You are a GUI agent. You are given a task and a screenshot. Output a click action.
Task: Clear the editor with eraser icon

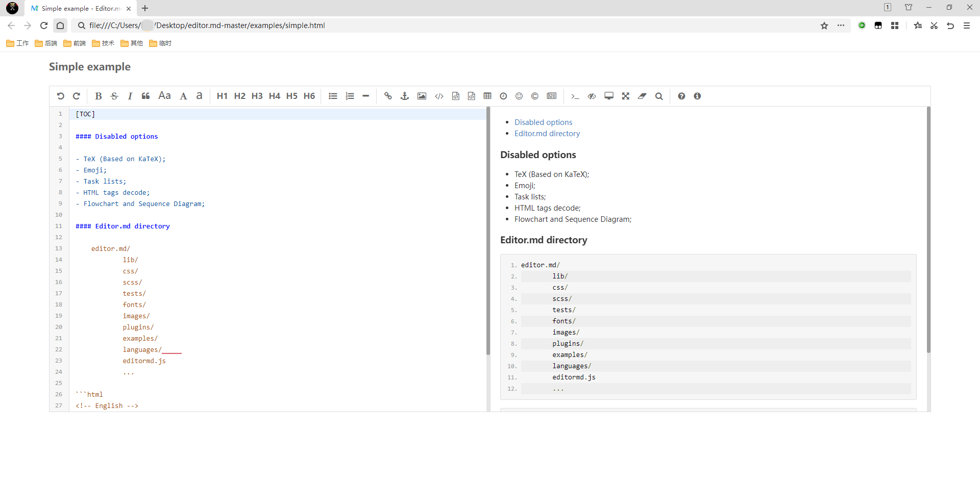(642, 96)
